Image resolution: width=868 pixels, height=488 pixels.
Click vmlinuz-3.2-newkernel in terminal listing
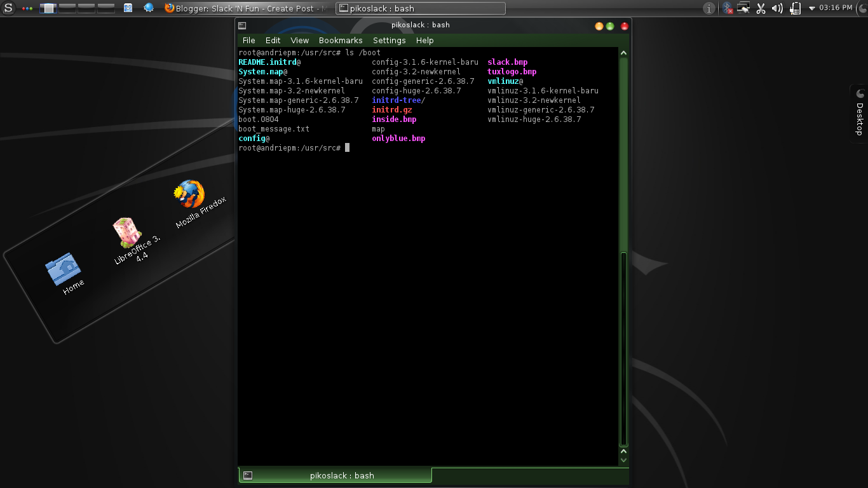click(x=534, y=100)
